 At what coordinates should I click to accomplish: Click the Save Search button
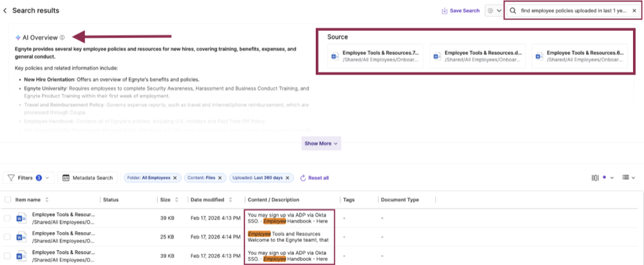coord(460,11)
